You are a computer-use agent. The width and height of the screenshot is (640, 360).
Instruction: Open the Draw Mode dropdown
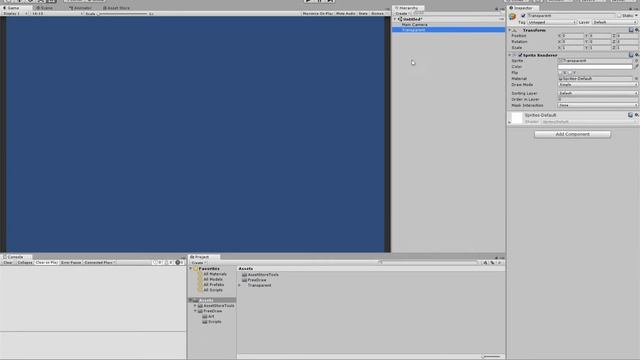[598, 84]
